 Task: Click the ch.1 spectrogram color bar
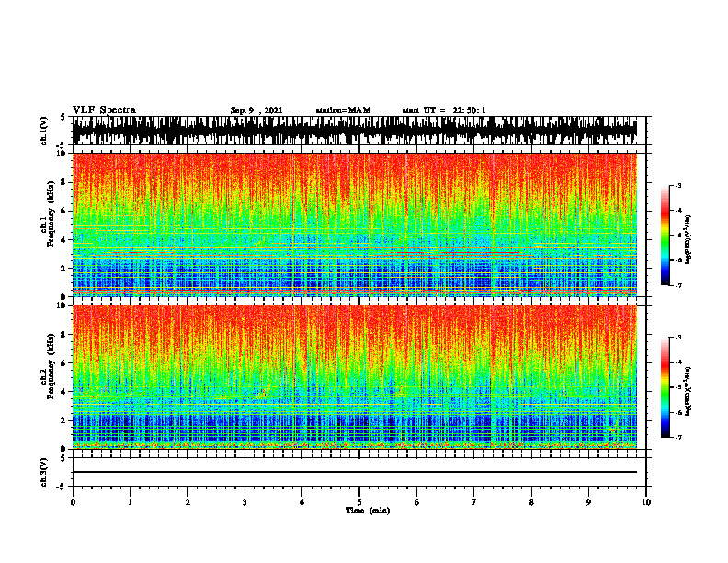(x=665, y=236)
